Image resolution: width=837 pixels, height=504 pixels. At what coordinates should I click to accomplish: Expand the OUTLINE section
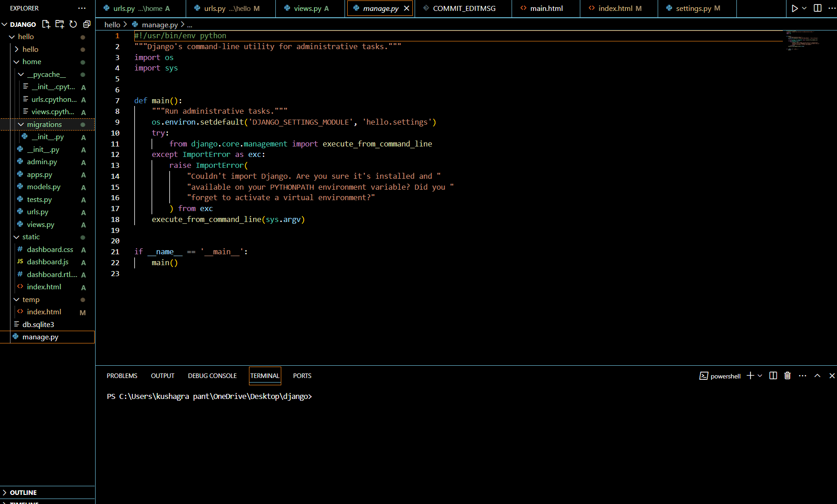pos(47,493)
